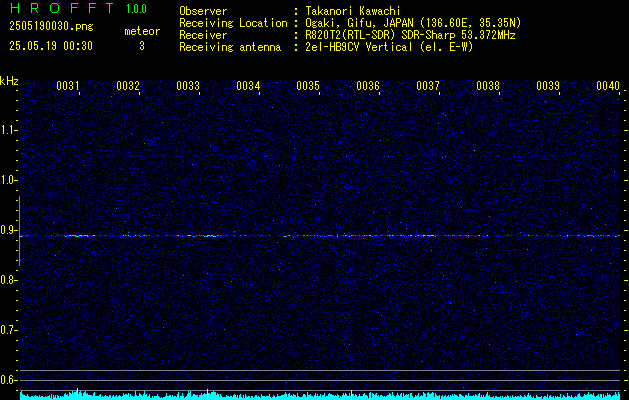
Task: Click the Receiving Location label
Action: pyautogui.click(x=233, y=23)
